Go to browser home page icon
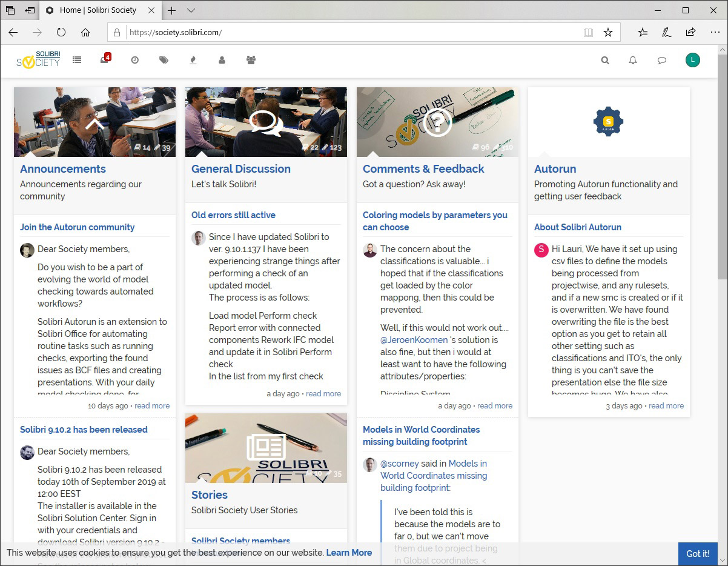The height and width of the screenshot is (566, 728). 85,32
